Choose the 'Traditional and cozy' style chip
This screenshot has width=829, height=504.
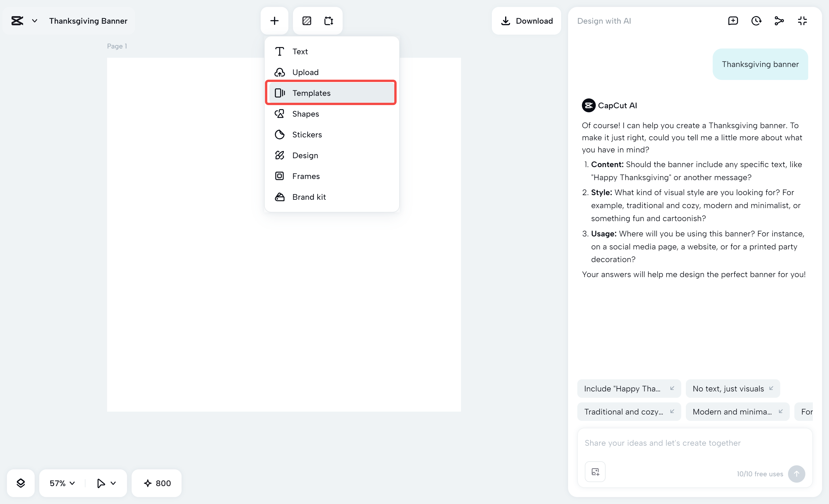[624, 411]
